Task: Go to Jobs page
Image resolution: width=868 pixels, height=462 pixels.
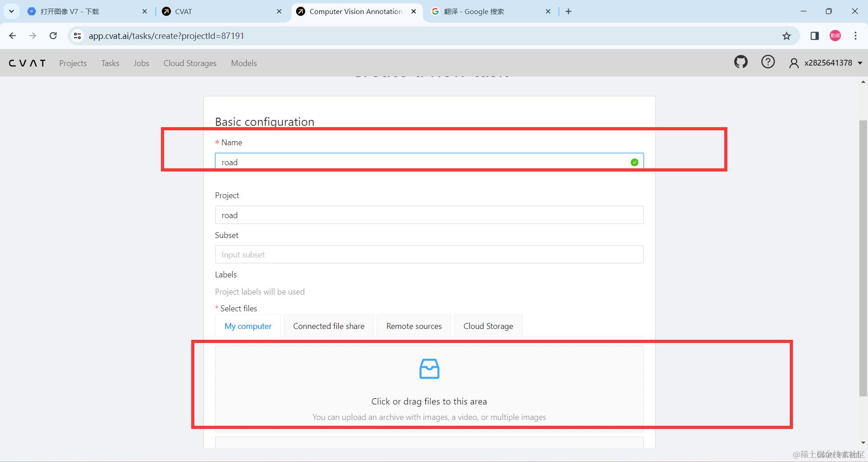Action: point(141,63)
